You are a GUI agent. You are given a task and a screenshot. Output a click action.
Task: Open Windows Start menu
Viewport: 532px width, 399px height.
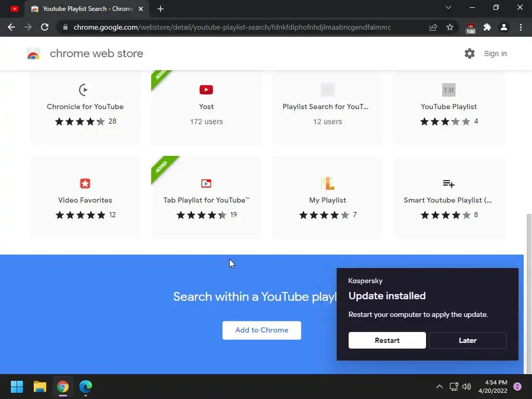click(x=17, y=387)
